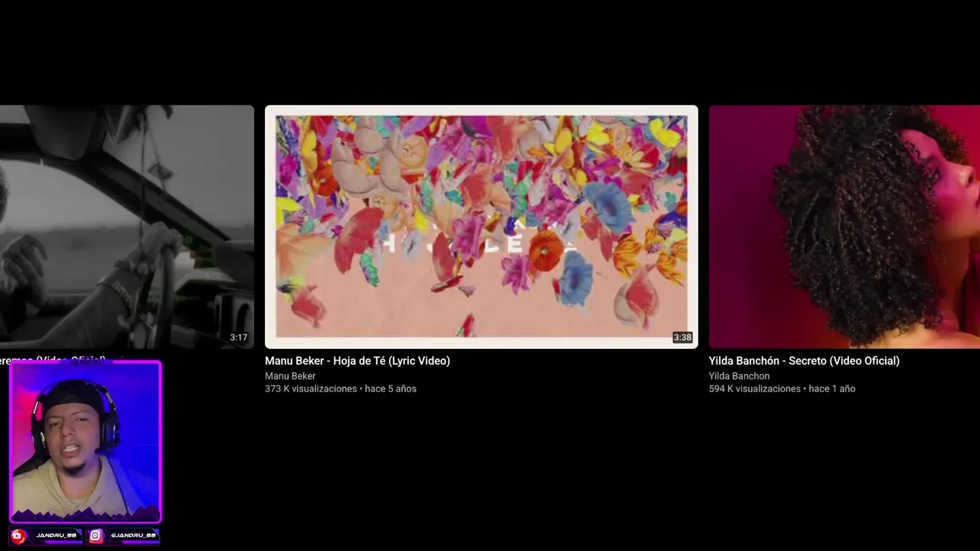This screenshot has width=980, height=551.
Task: Open the Yilda Banchon channel name link
Action: (739, 376)
